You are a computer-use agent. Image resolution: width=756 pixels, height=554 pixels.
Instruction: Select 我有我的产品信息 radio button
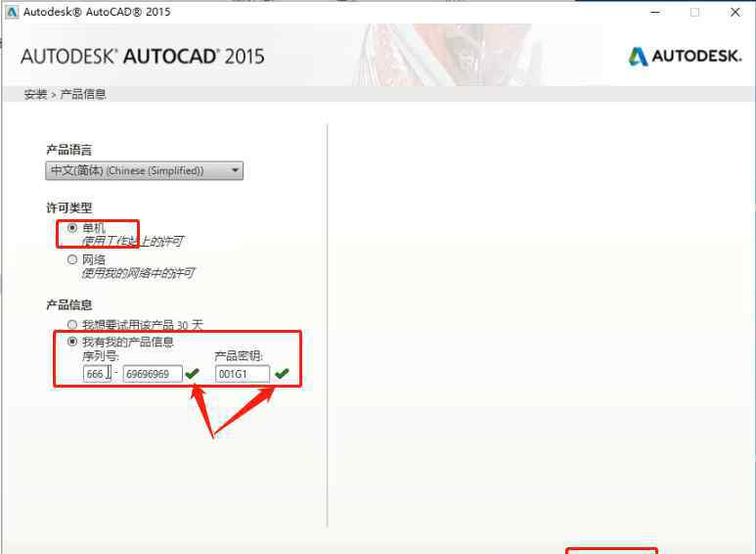coord(72,342)
